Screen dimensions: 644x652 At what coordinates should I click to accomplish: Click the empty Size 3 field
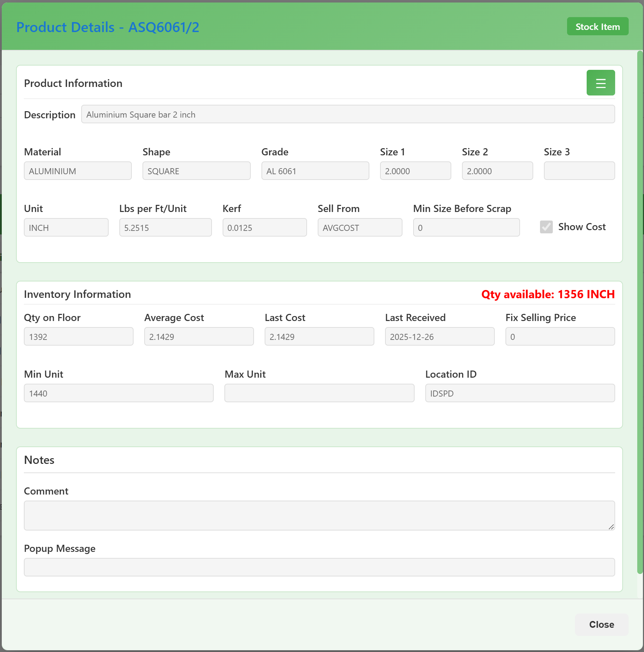579,171
